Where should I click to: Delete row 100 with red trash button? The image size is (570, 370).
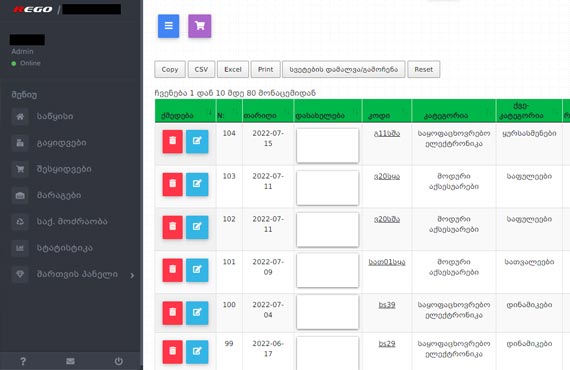pos(172,313)
